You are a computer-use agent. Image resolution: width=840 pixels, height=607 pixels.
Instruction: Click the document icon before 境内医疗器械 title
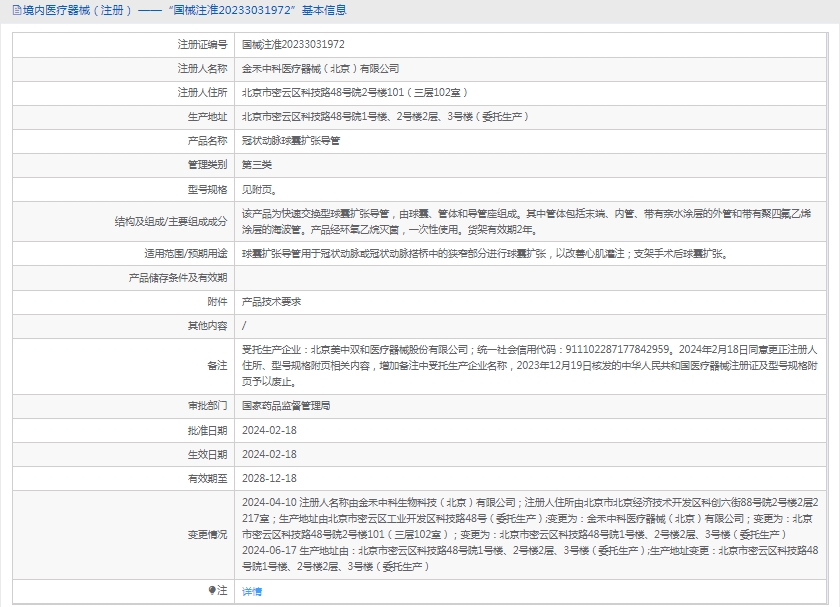pyautogui.click(x=16, y=11)
